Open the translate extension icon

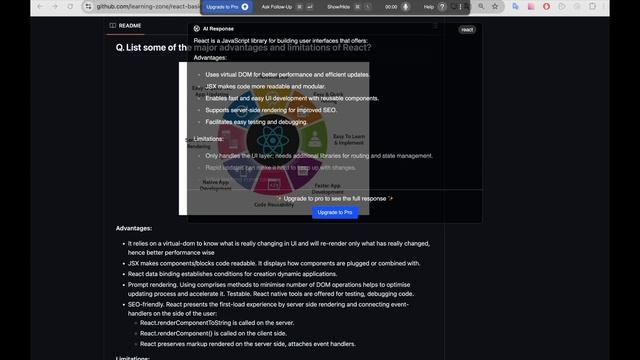tap(515, 7)
